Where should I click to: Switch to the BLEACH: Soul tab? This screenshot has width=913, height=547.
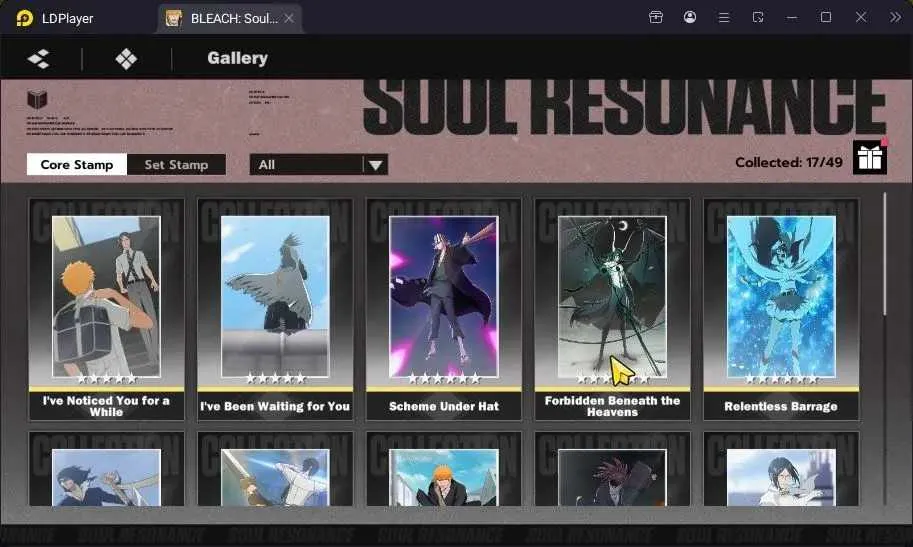[x=229, y=19]
